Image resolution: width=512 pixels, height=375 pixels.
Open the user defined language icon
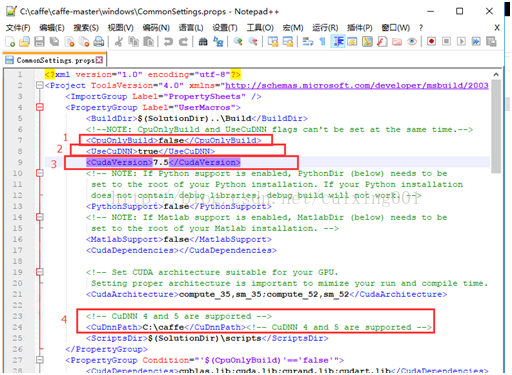tap(352, 42)
